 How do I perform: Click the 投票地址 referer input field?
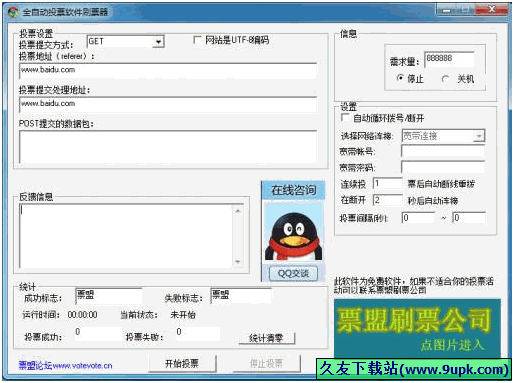(x=168, y=71)
